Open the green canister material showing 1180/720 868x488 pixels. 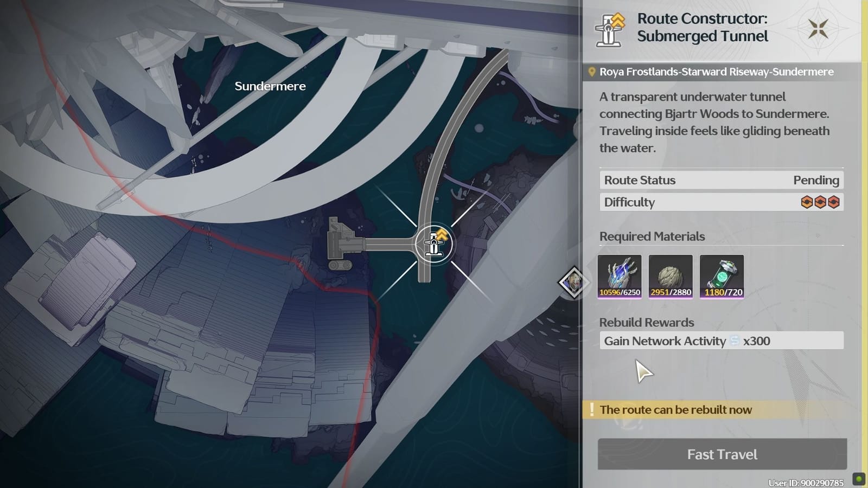(722, 277)
